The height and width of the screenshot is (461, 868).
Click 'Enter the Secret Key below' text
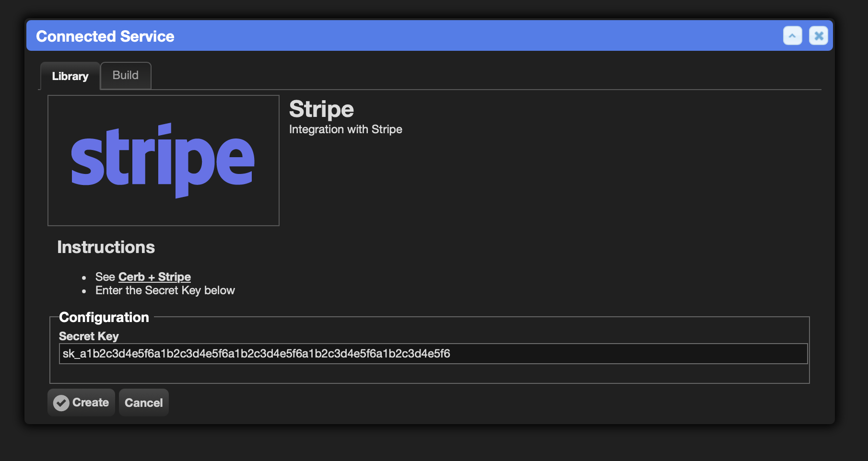[x=165, y=290]
